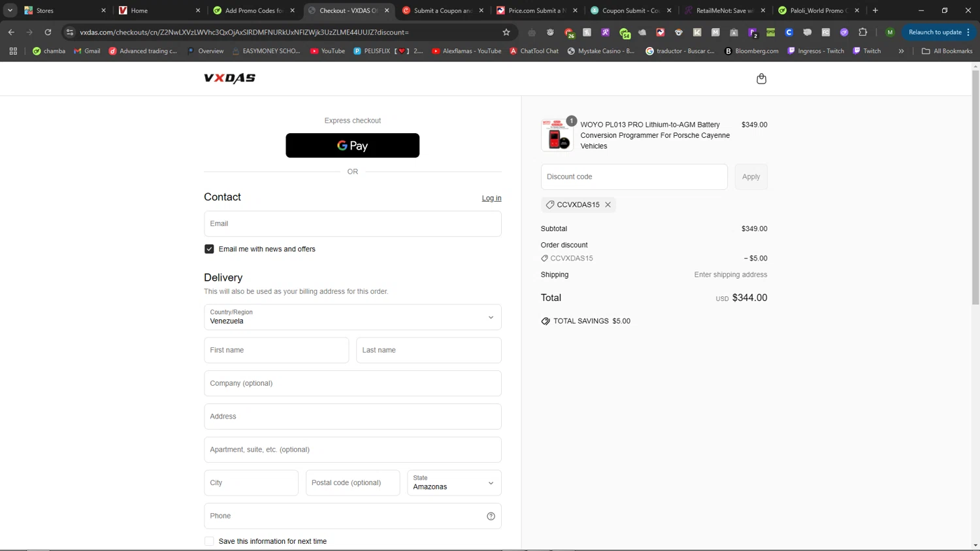980x551 pixels.
Task: Focus the City field
Action: click(251, 483)
